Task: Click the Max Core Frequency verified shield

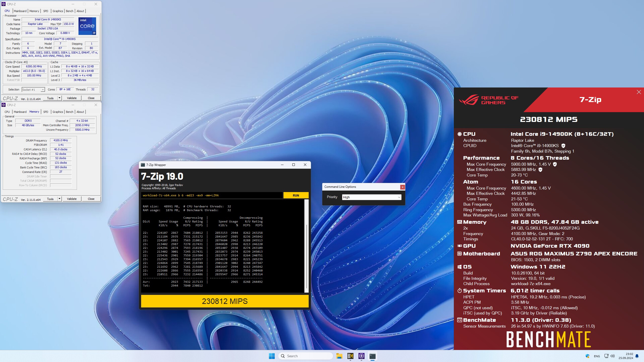Action: pos(555,164)
